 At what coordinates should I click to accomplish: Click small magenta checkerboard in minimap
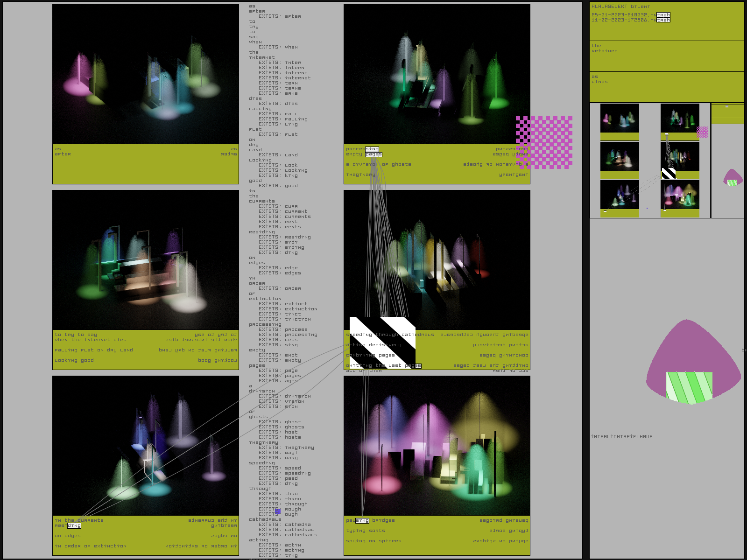pyautogui.click(x=702, y=132)
